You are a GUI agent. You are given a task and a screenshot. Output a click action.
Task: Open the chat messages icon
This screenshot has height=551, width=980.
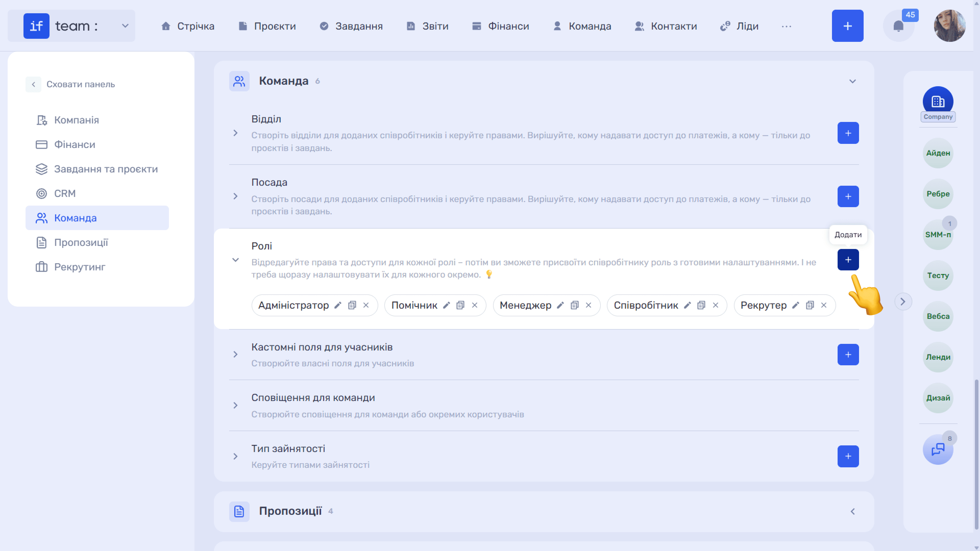point(938,449)
